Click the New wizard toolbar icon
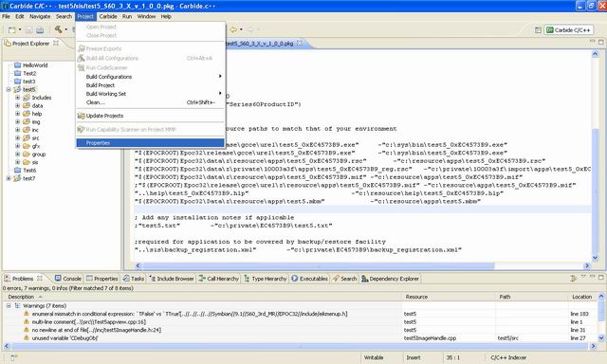 pos(12,29)
